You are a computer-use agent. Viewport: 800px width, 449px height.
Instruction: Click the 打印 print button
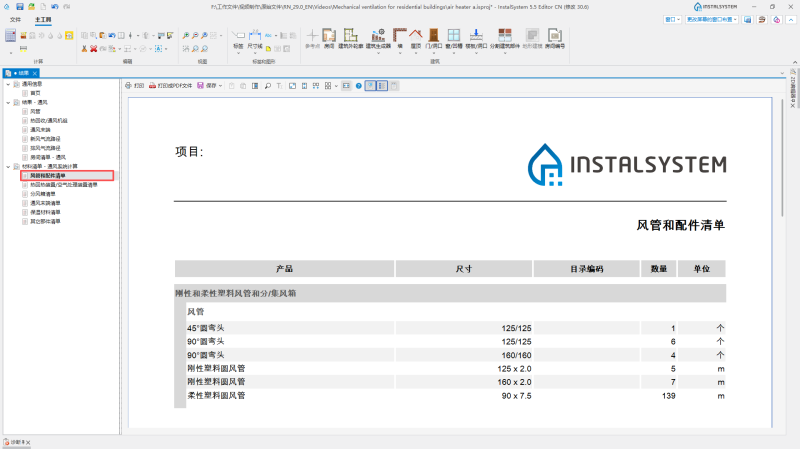135,86
